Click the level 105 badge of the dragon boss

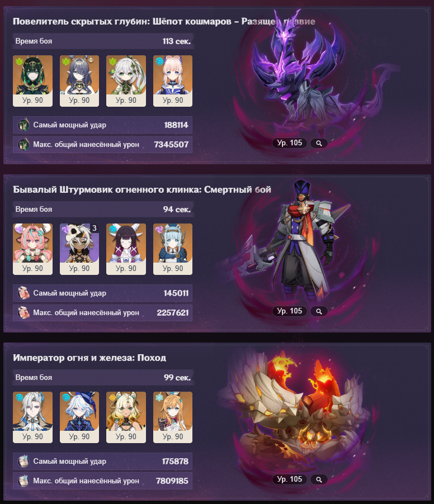(x=290, y=143)
